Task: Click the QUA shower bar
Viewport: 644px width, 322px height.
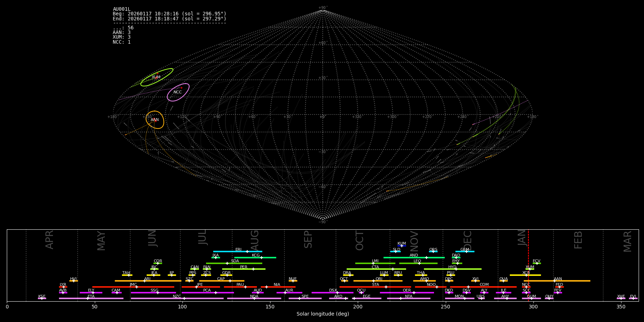Action: coord(503,281)
